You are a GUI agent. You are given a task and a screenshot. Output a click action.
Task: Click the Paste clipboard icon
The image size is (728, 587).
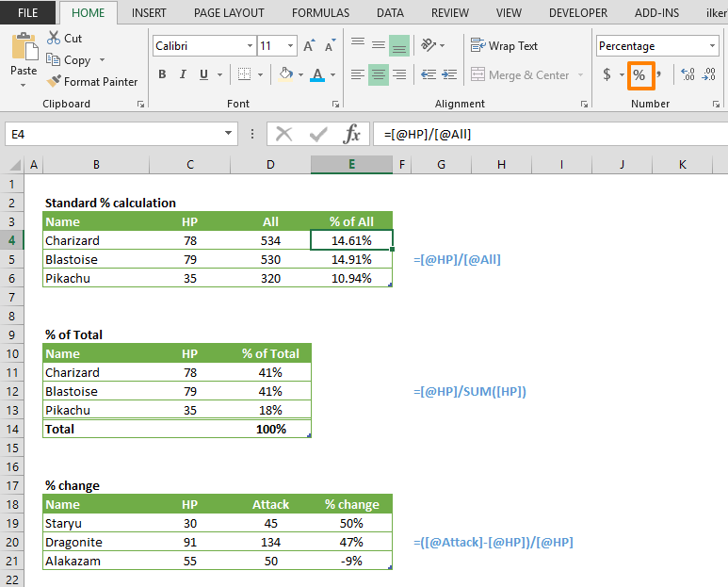(24, 46)
